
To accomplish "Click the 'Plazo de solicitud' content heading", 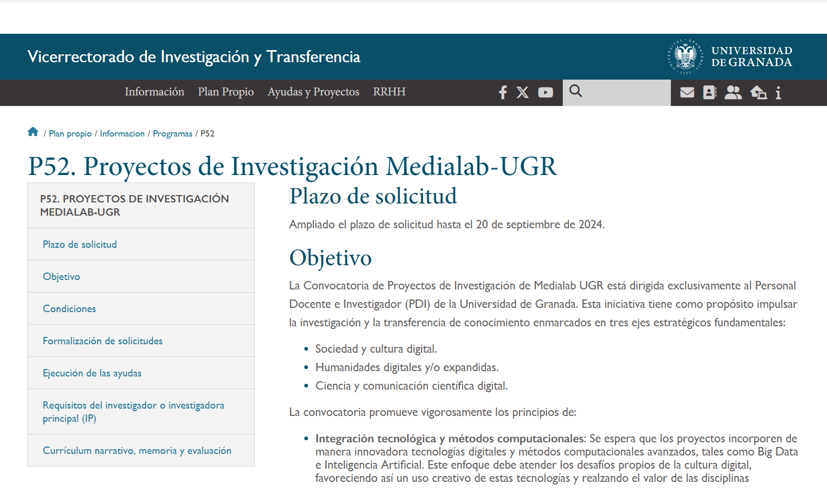I will [x=373, y=196].
